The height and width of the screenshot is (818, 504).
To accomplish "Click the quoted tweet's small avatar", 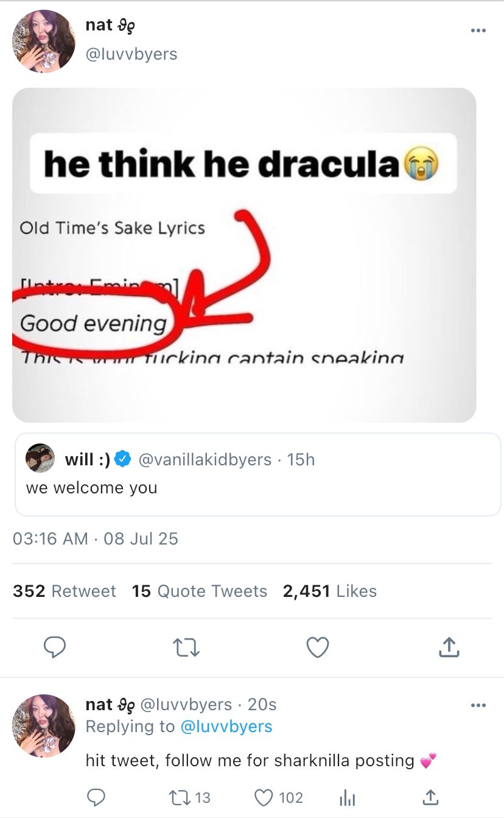I will pyautogui.click(x=40, y=459).
